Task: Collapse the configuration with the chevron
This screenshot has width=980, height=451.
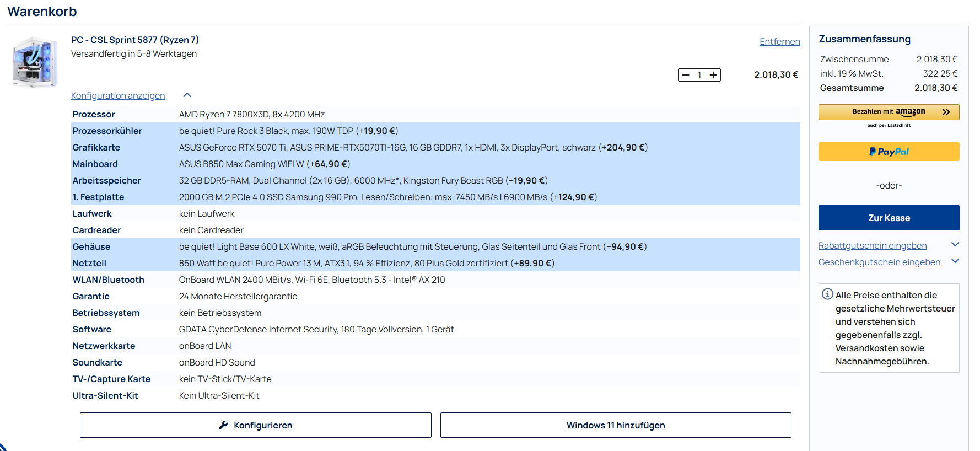Action: (187, 95)
